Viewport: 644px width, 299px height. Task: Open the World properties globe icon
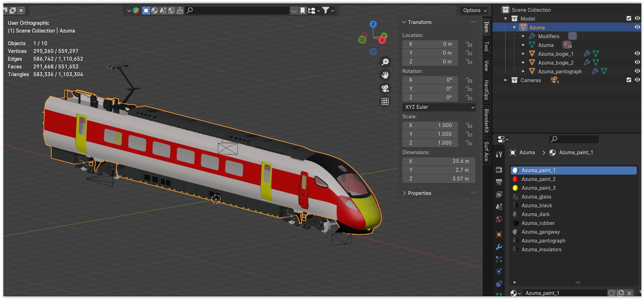499,219
